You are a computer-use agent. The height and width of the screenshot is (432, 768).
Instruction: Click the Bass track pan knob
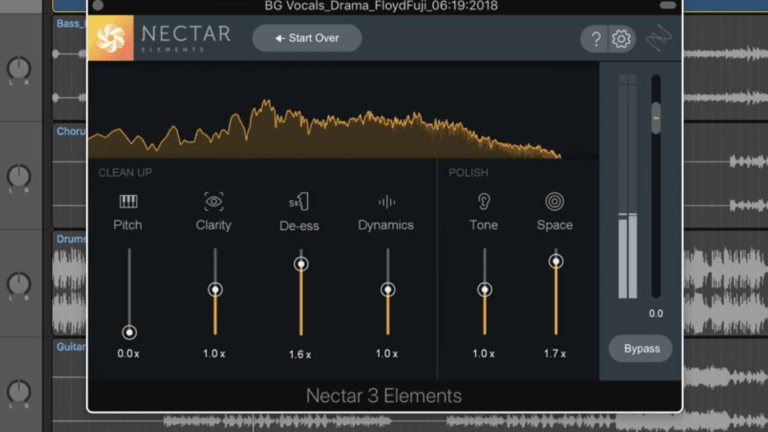[19, 69]
